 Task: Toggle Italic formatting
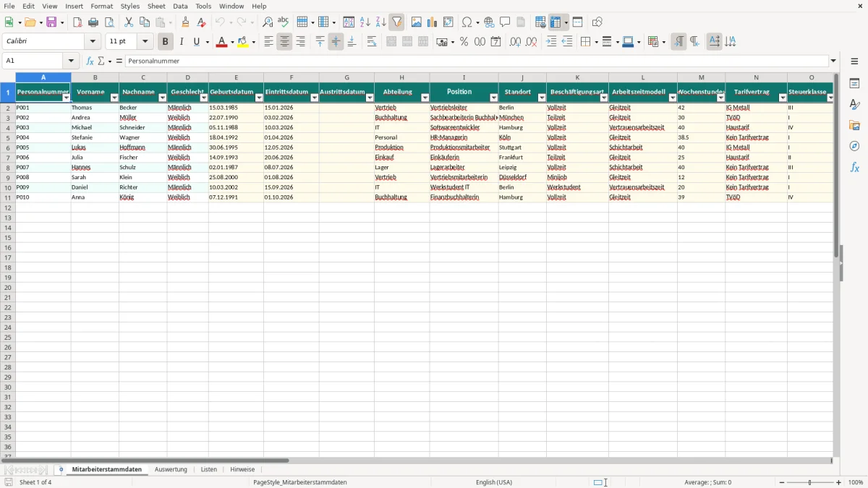181,42
